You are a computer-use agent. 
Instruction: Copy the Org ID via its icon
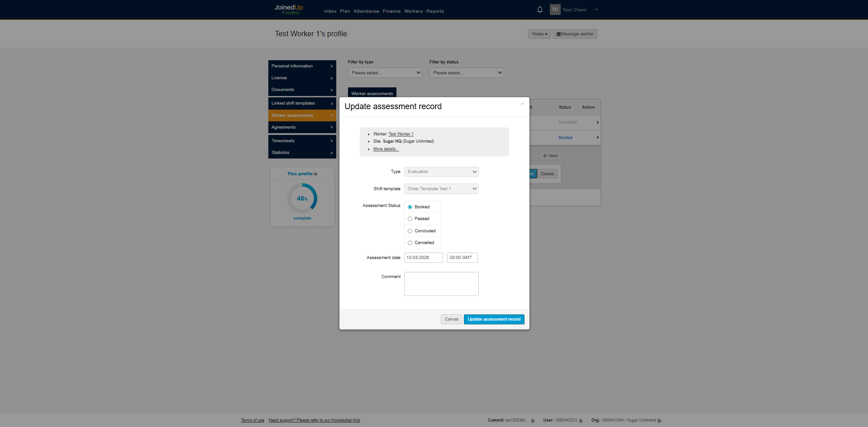tap(659, 421)
